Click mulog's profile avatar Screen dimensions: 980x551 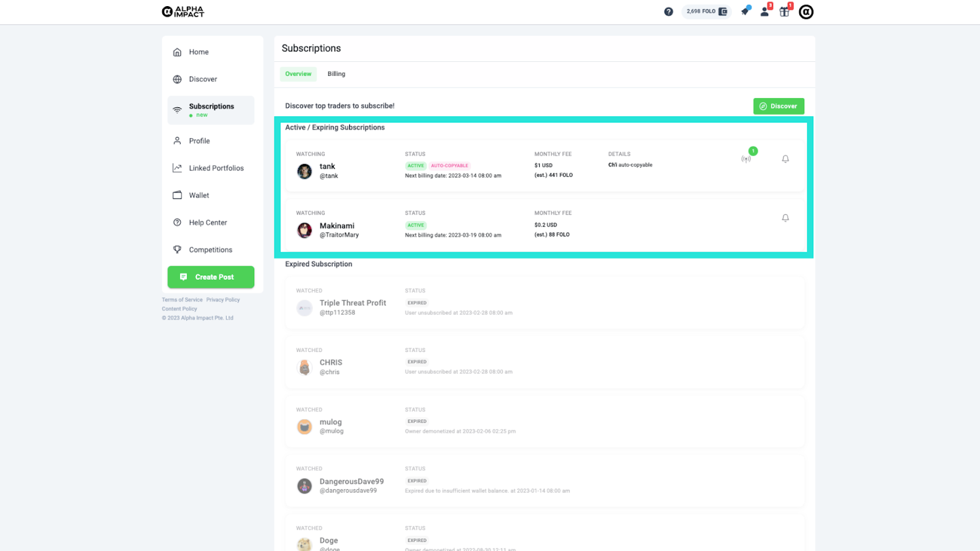pos(304,427)
